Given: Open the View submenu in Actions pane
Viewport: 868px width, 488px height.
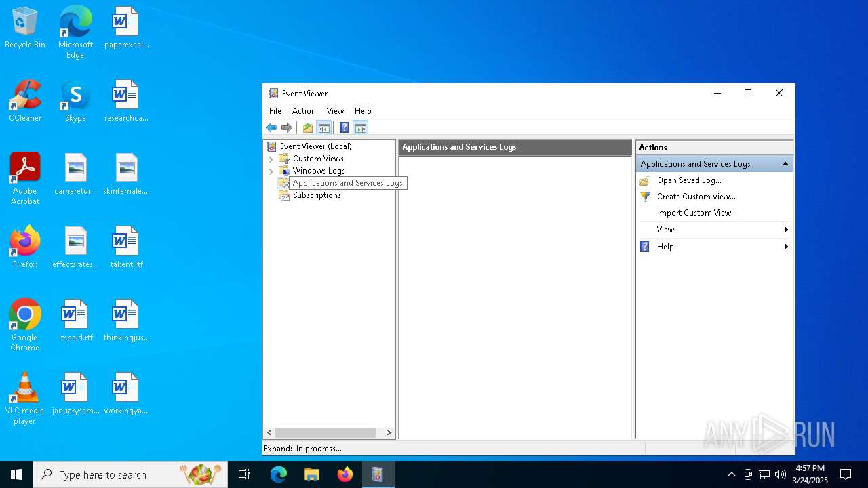Looking at the screenshot, I should pyautogui.click(x=715, y=230).
